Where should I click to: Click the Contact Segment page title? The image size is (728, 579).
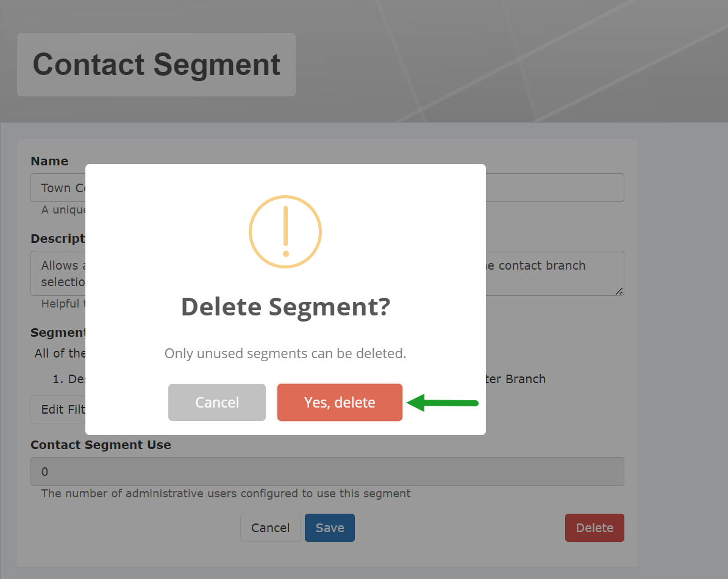[x=156, y=64]
